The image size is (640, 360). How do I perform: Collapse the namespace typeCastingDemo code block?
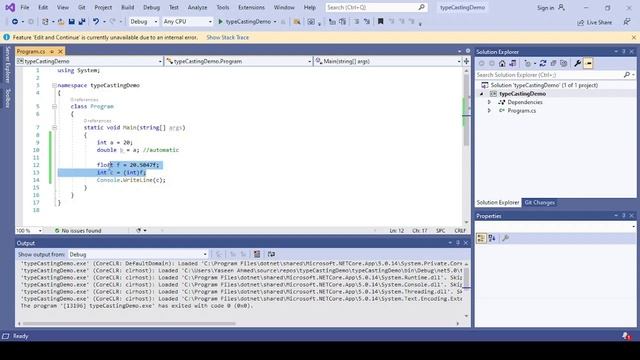pos(54,85)
